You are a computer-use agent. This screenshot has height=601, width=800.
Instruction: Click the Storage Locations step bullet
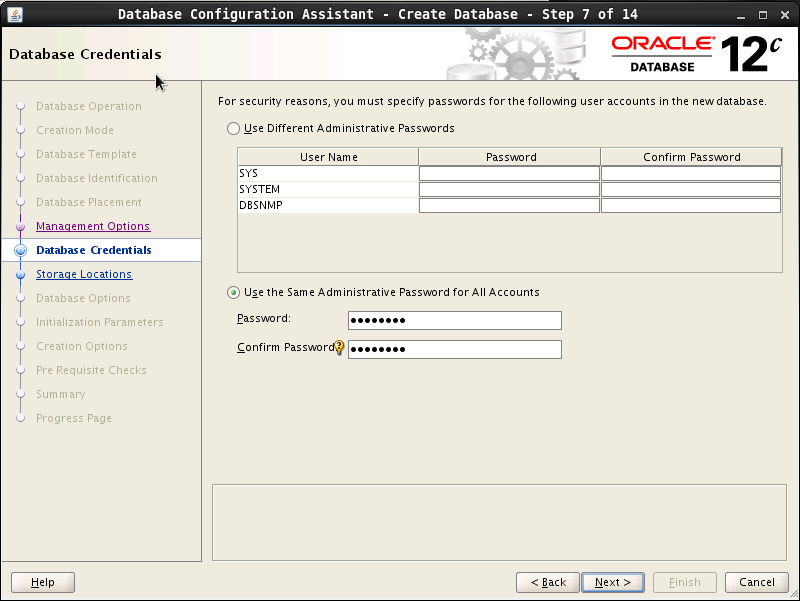pyautogui.click(x=20, y=275)
